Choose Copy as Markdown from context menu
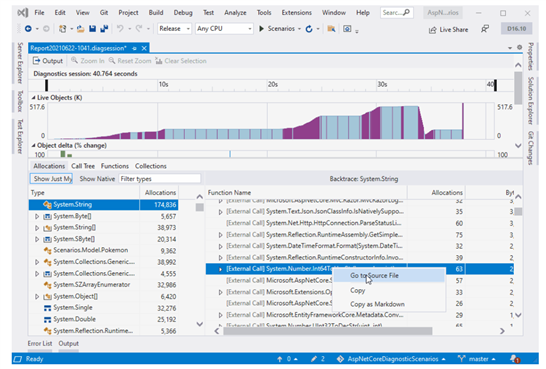546x369 pixels. tap(389, 304)
